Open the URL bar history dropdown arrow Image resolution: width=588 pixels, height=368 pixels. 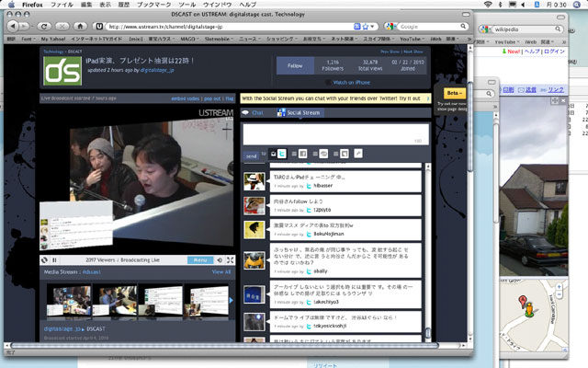(372, 27)
